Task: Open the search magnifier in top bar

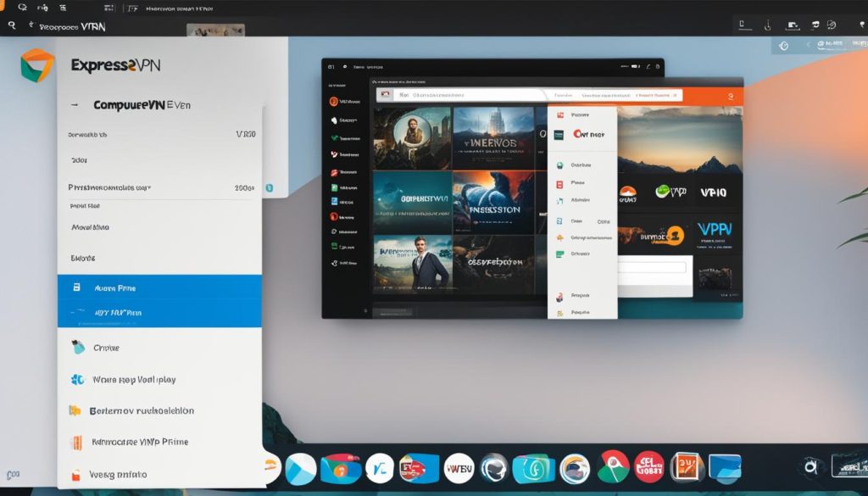Action: click(x=12, y=25)
